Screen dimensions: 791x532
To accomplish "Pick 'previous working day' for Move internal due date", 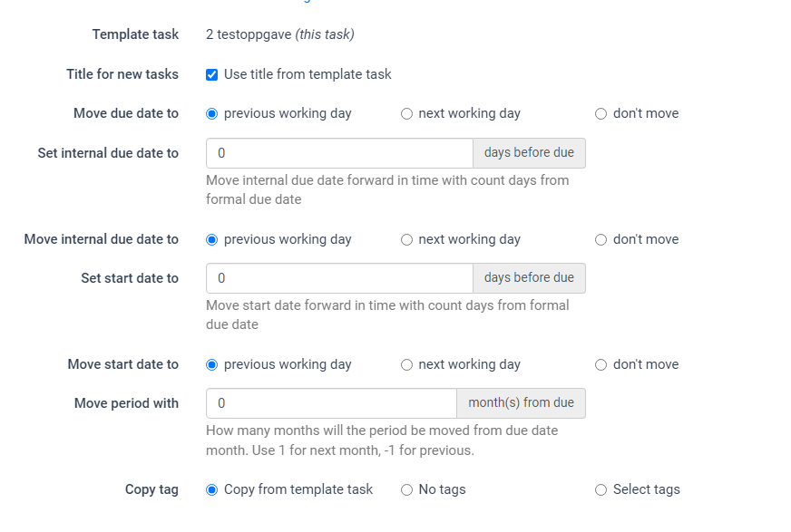I will [x=212, y=240].
